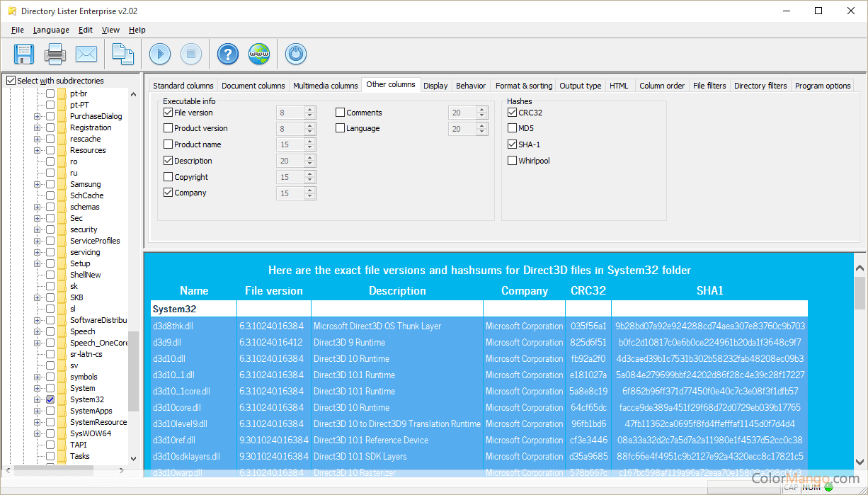Check the Product version option
The image size is (868, 495).
click(169, 128)
